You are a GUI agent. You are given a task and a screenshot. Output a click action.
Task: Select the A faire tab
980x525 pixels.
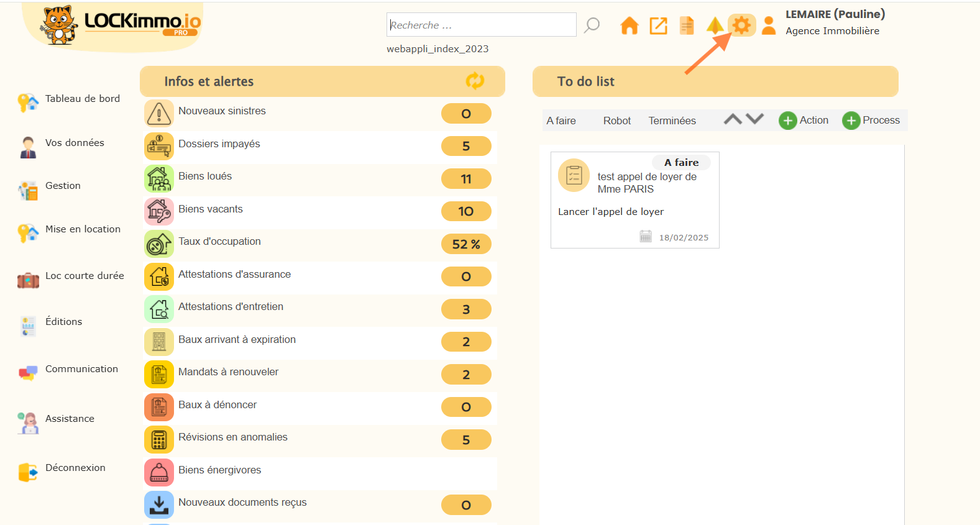coord(561,121)
